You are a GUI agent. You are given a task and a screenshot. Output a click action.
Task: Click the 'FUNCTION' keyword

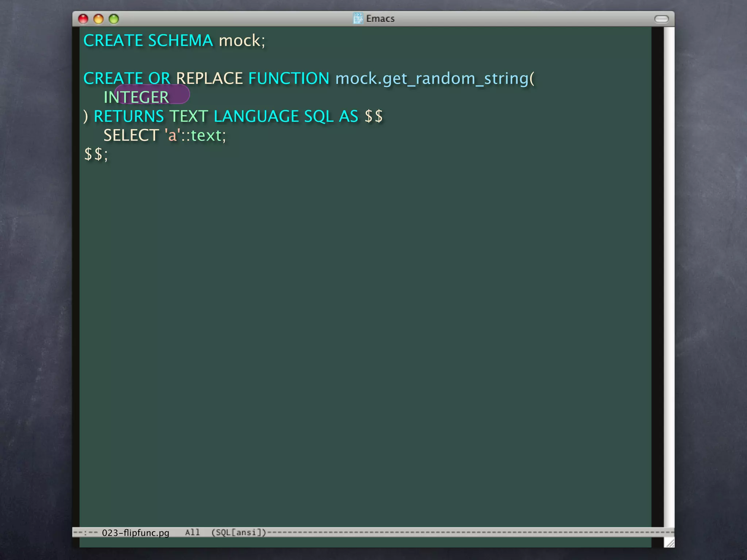(x=289, y=78)
